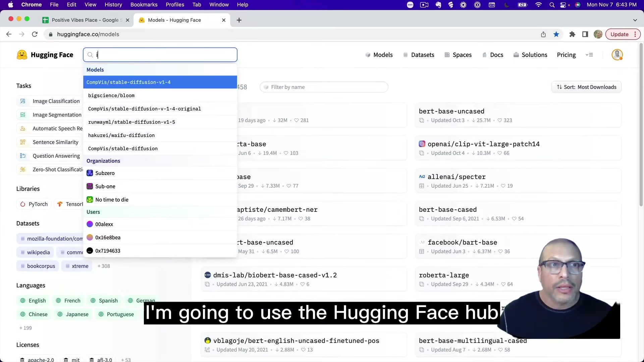
Task: Click the search magnifier icon in search box
Action: click(x=90, y=55)
